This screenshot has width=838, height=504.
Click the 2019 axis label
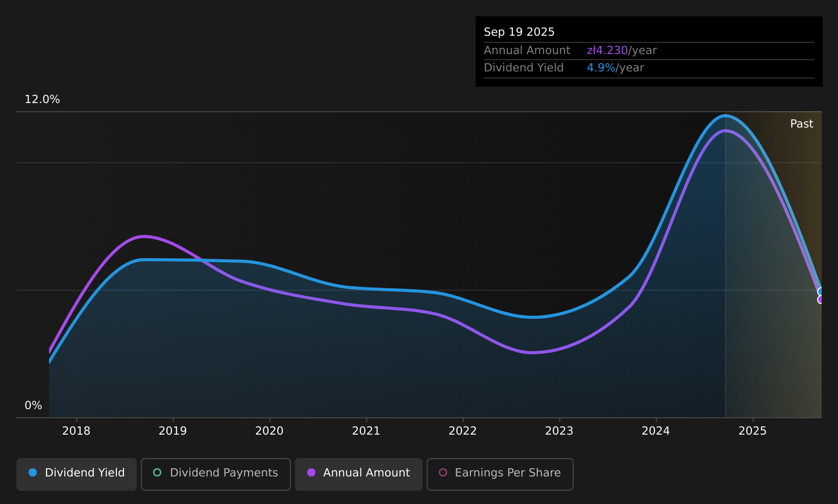(173, 431)
